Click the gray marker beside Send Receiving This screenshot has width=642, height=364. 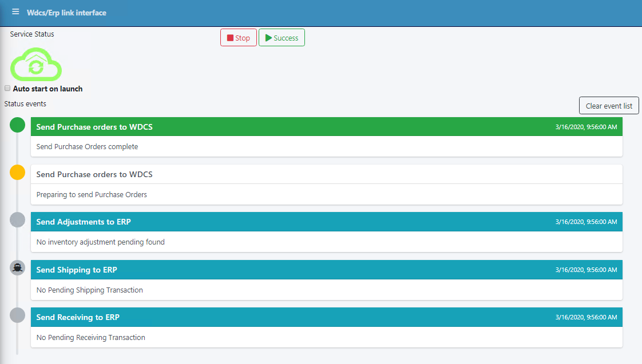pyautogui.click(x=18, y=315)
